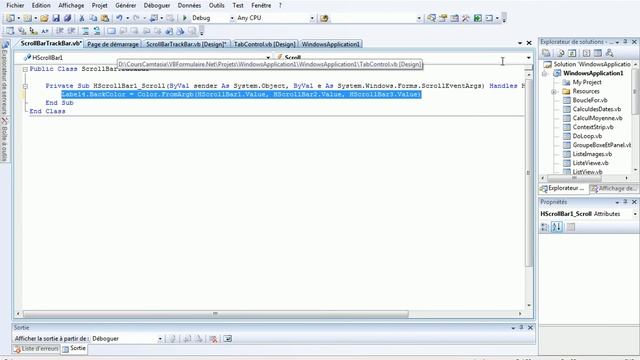Click View Designer icon in Solution Explorer toolbar
The image size is (640, 360).
(x=598, y=53)
